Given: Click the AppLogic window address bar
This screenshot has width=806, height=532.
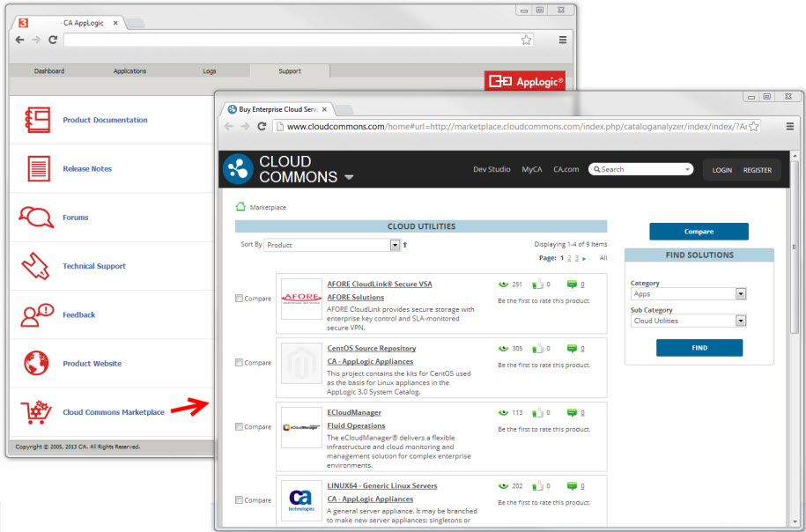Looking at the screenshot, I should coord(298,41).
